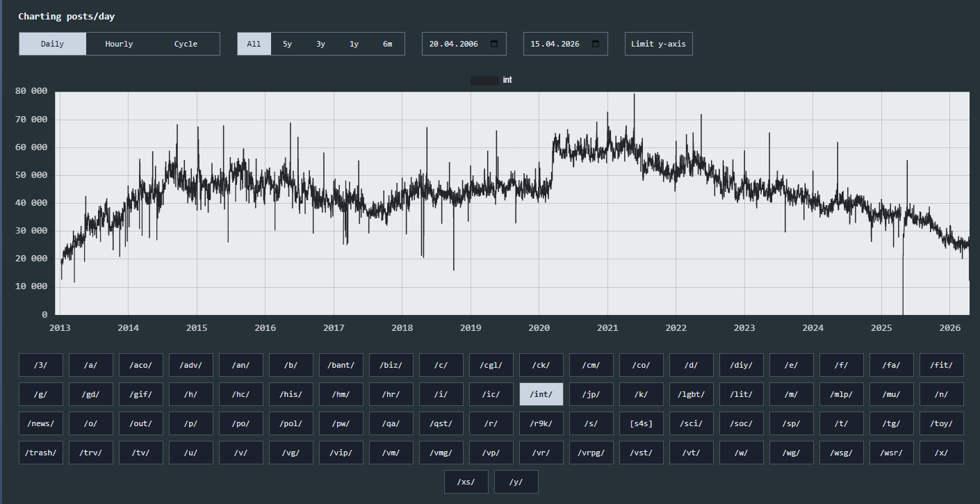Show chart for the /xs/ board
980x504 pixels.
(x=466, y=482)
